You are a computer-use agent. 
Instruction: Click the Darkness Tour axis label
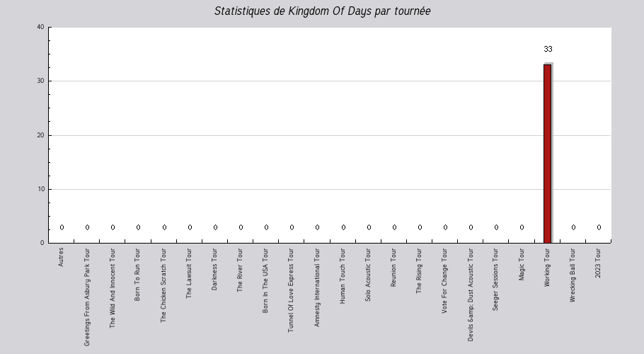[x=214, y=269]
